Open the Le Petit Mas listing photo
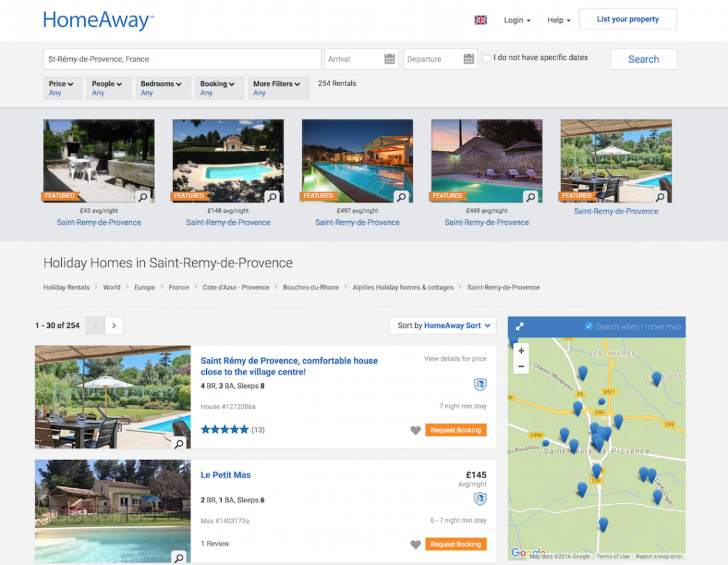The image size is (728, 565). 113,511
